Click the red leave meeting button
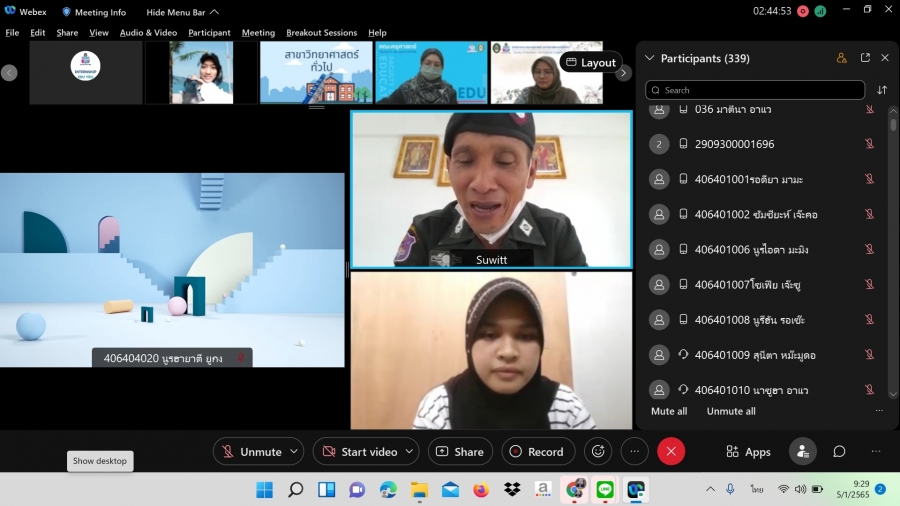Viewport: 900px width, 506px height. 671,451
